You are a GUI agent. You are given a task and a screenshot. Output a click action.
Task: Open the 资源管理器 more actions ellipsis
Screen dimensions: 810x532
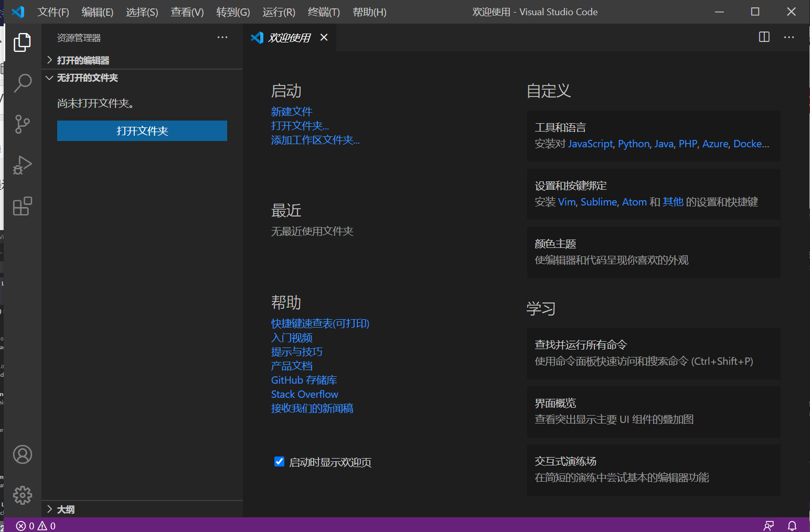coord(222,37)
